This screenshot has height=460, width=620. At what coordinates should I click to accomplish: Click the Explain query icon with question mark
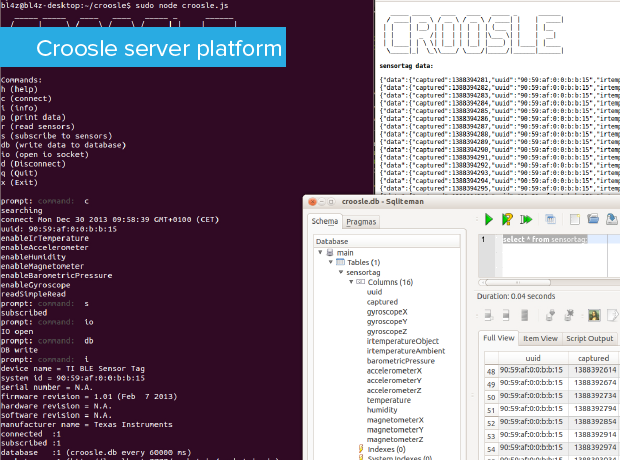point(507,219)
